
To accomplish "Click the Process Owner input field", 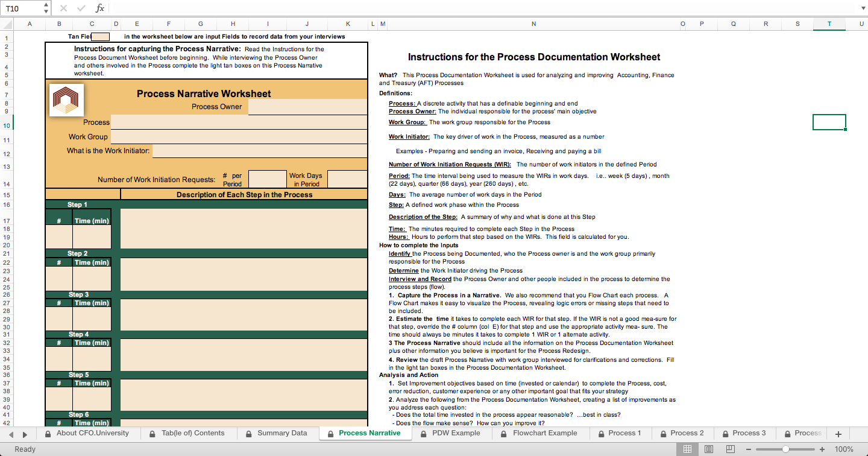I will [307, 107].
